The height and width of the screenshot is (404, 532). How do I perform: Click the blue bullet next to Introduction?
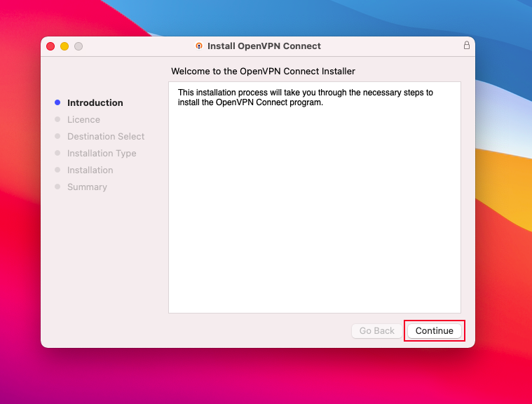point(57,102)
